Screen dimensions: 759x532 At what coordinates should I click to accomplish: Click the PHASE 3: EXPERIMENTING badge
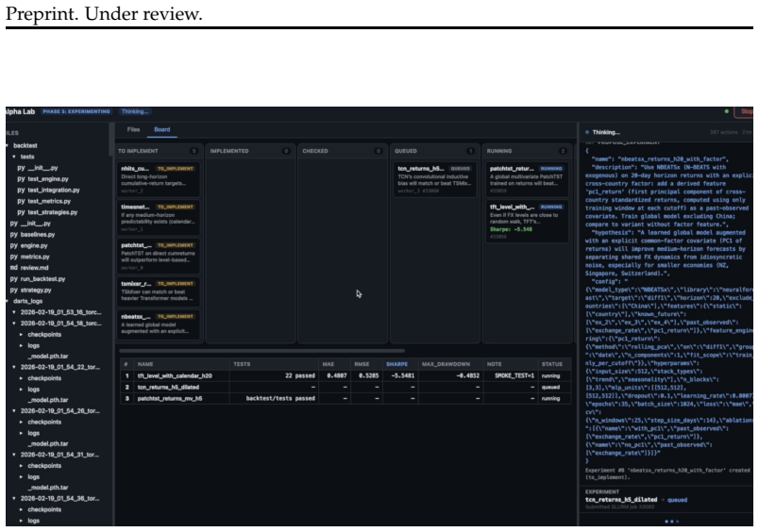pos(76,111)
